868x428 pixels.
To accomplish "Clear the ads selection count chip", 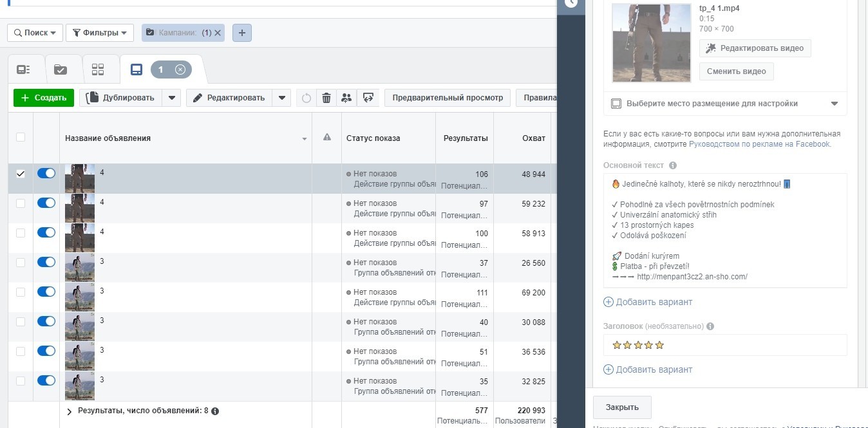I will coord(180,70).
